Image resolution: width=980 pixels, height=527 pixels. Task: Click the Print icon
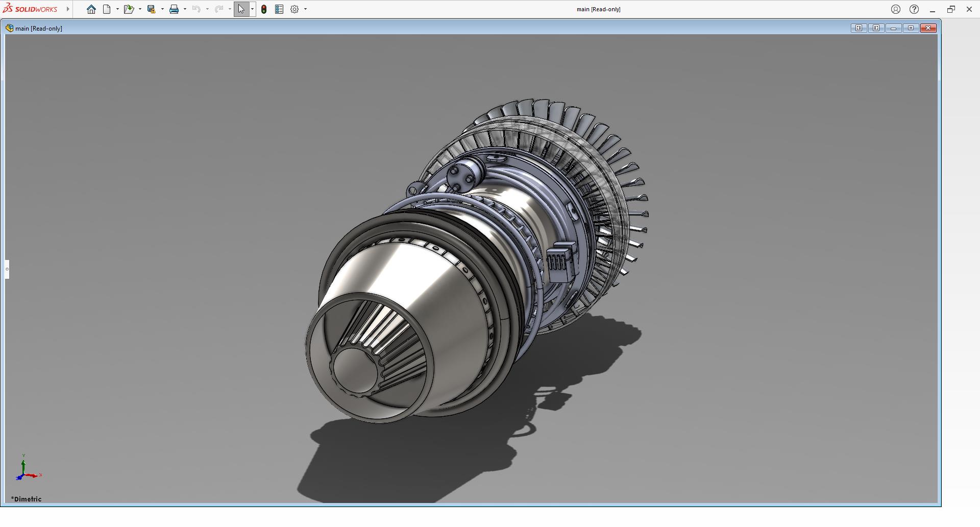tap(174, 9)
